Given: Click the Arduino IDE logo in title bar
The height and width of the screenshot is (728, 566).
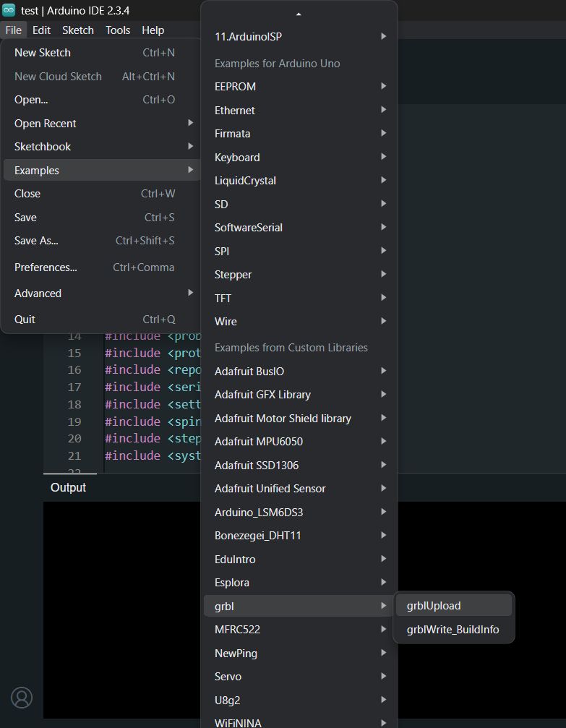Looking at the screenshot, I should click(9, 9).
